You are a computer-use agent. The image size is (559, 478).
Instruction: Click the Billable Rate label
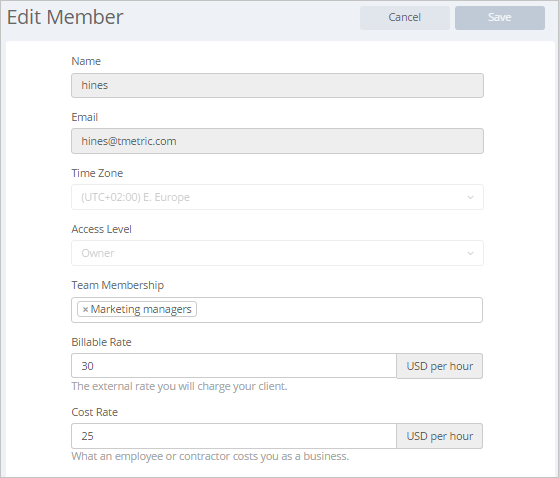[101, 342]
